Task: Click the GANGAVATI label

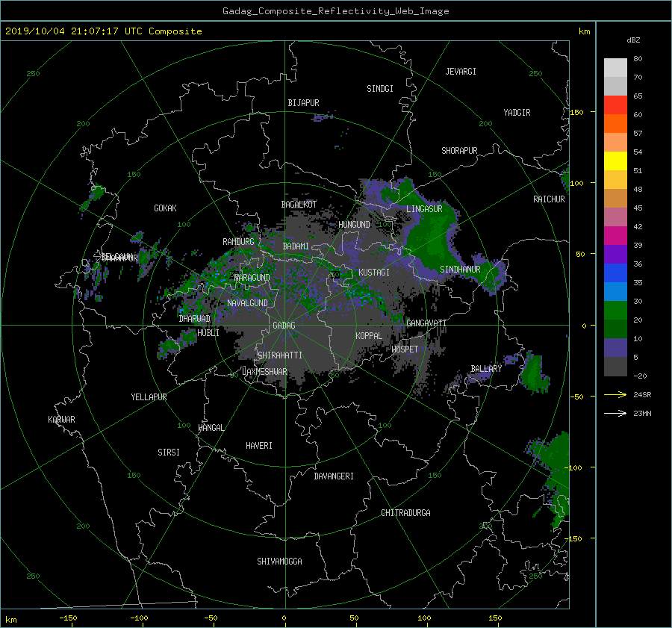Action: click(426, 323)
